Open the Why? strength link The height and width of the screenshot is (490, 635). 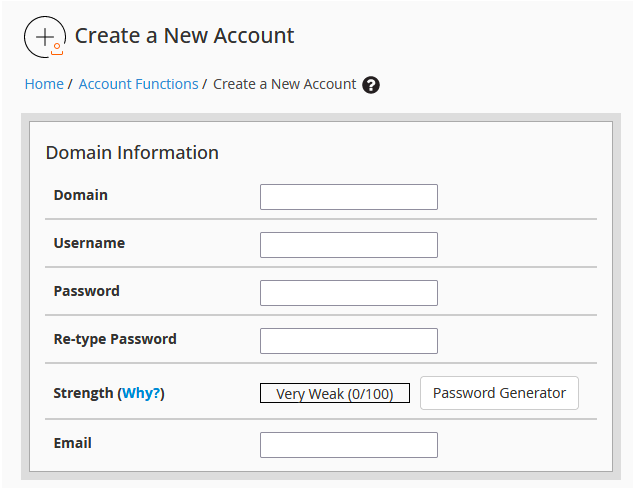click(x=141, y=393)
